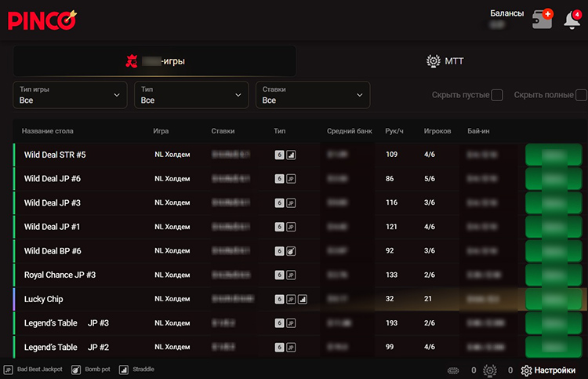588x379 pixels.
Task: Click the MTT tournament badge icon
Action: tap(432, 61)
